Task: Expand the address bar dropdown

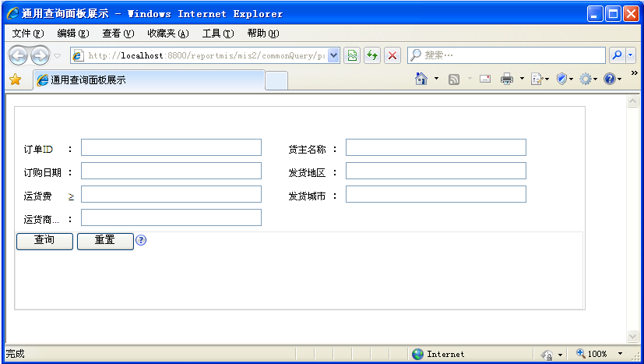Action: tap(334, 55)
